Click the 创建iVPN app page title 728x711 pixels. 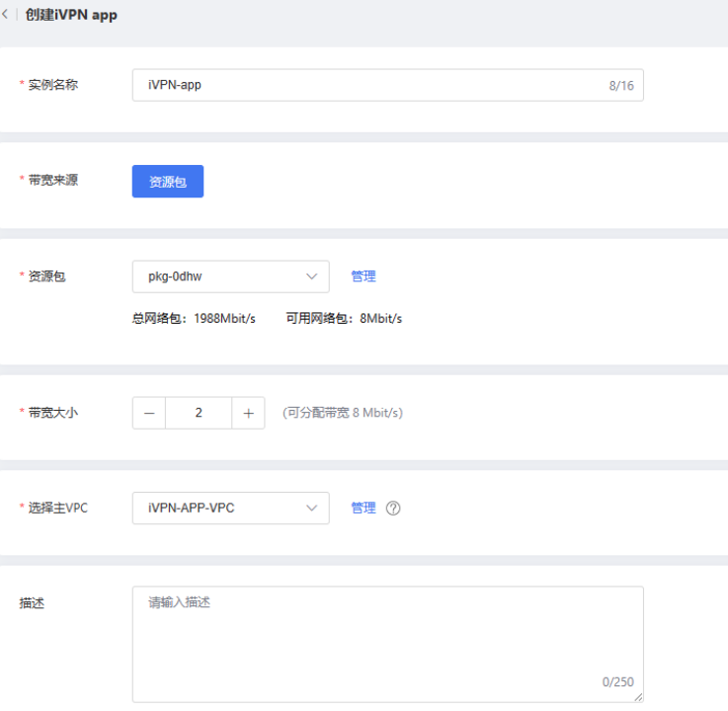71,15
